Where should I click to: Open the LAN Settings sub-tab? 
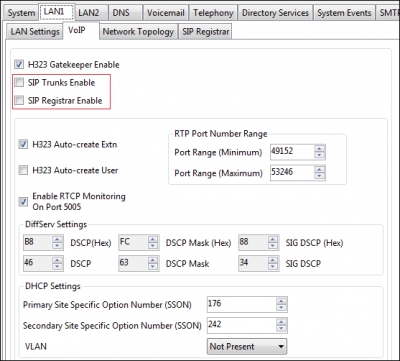point(35,32)
